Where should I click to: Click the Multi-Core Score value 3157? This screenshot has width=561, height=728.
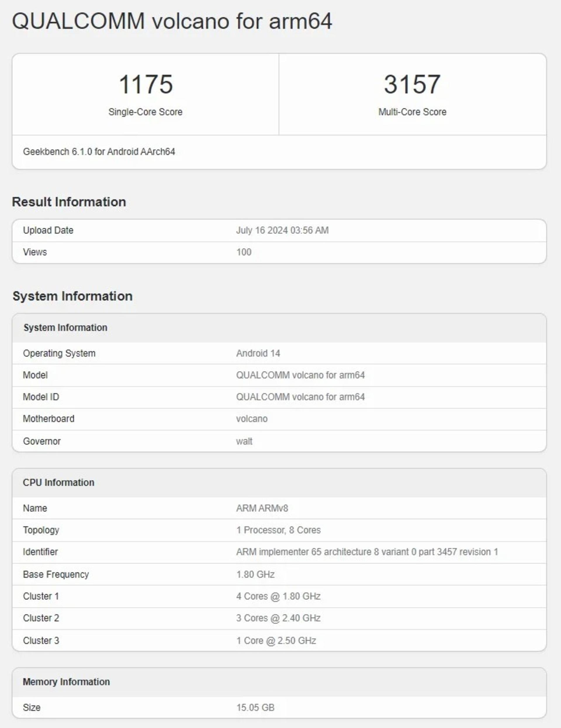pos(412,84)
